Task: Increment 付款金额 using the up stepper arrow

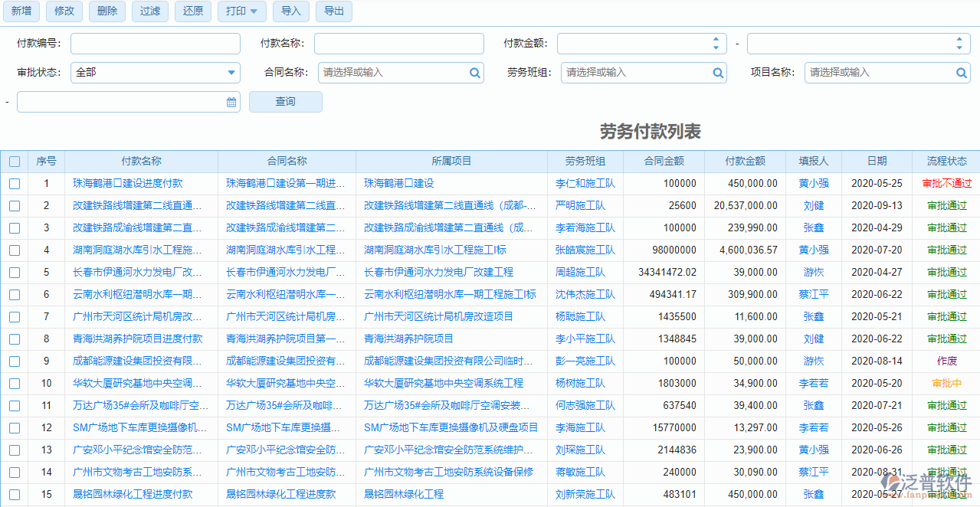Action: click(716, 39)
